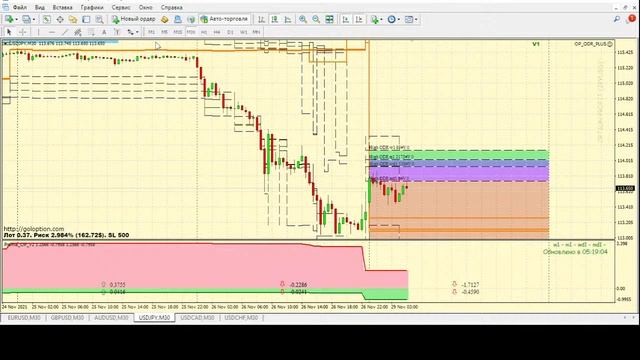Click the http://goloption.com link text
Screen dimensions: 640x360
point(34,229)
